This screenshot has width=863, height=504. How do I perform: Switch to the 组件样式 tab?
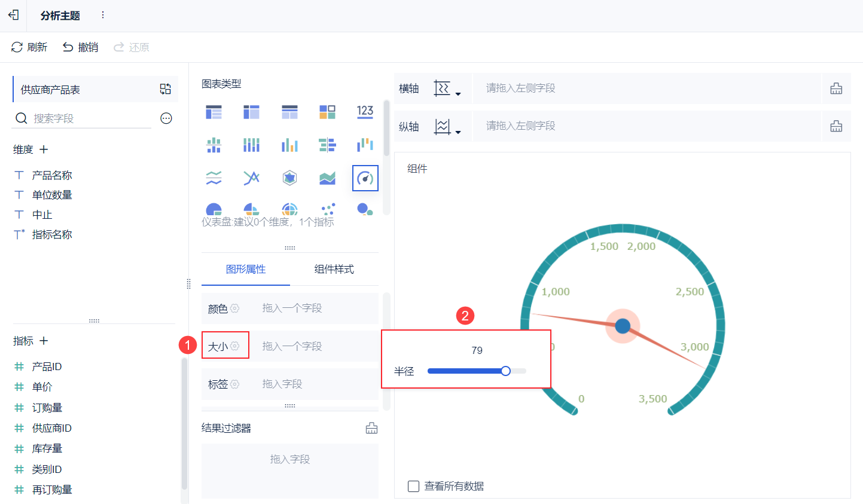coord(333,269)
